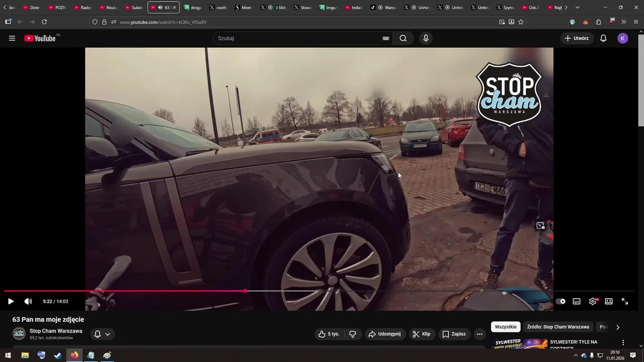Expand the channel notification bell dropdown

[103, 334]
